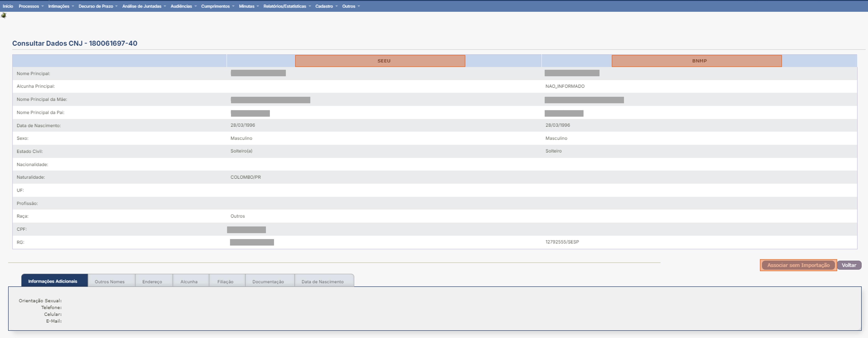Viewport: 868px width, 338px height.
Task: Click the Profissão label
Action: pos(27,203)
